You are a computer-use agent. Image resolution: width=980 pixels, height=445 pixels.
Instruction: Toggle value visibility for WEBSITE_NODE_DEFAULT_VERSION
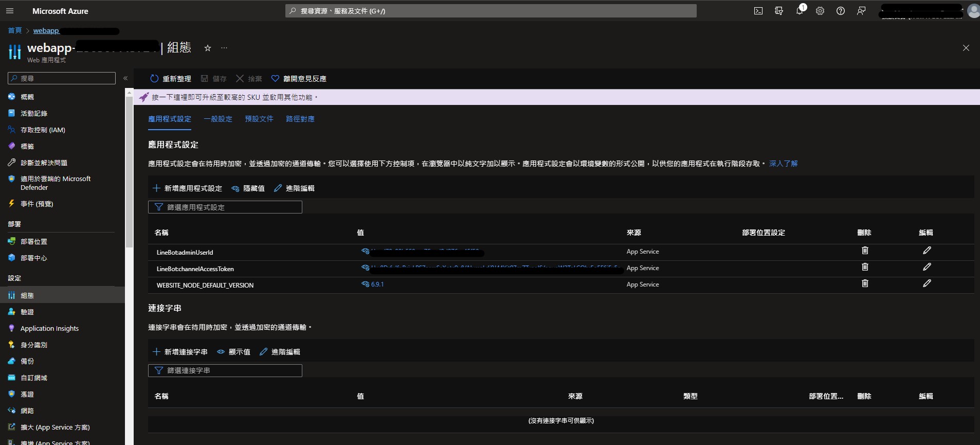[366, 284]
